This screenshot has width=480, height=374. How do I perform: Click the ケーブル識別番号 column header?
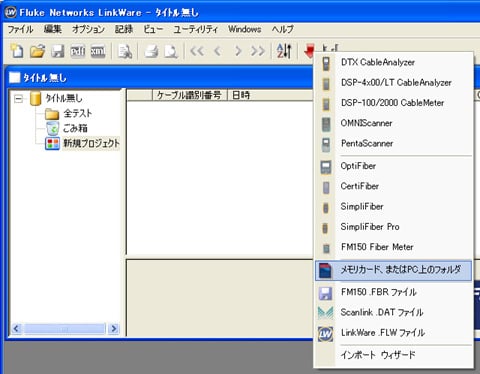[x=189, y=95]
